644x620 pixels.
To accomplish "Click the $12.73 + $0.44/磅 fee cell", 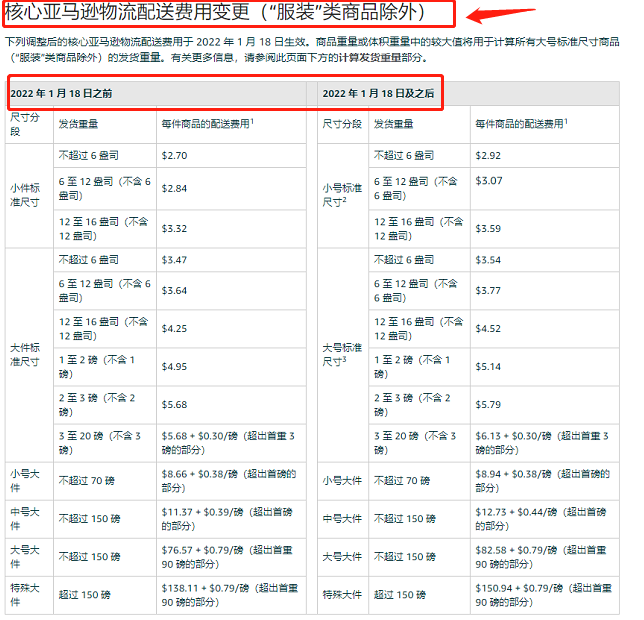I will (545, 519).
